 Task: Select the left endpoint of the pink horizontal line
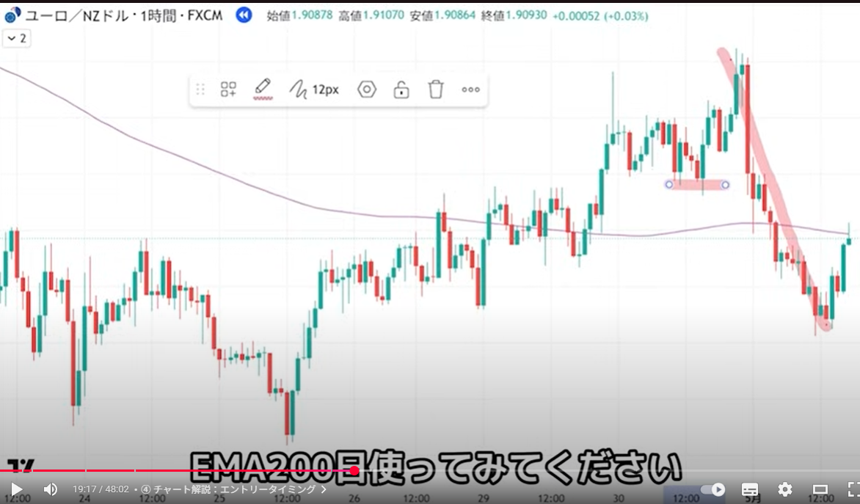pyautogui.click(x=669, y=185)
